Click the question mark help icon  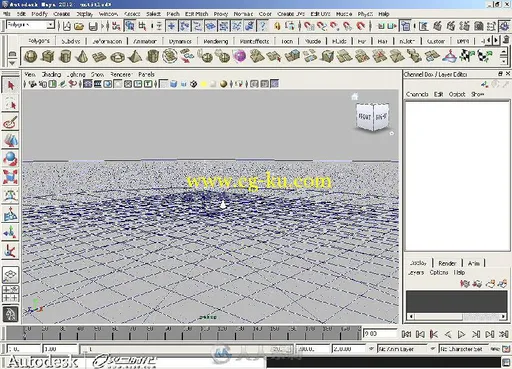(263, 26)
